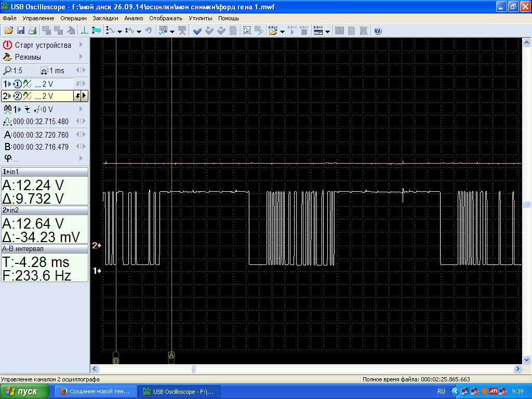Open the Закладки menu
Screen dimensions: 532x399
click(105, 18)
